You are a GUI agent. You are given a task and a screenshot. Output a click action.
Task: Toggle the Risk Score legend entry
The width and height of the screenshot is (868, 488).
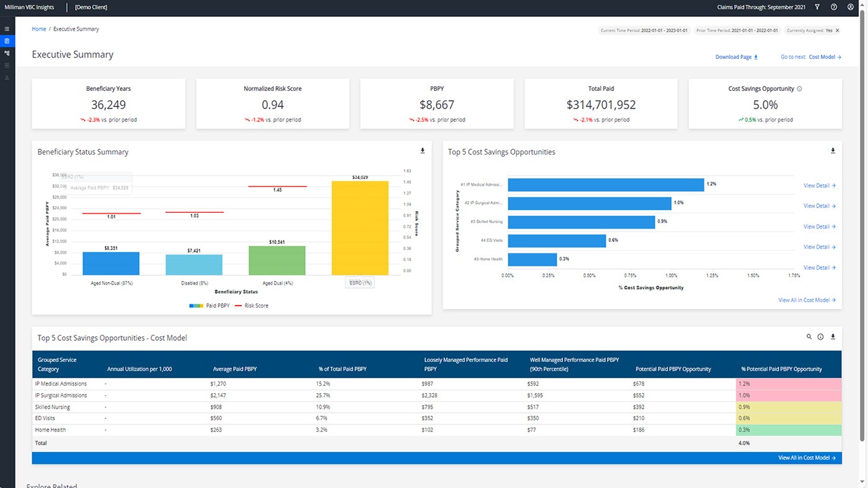252,306
